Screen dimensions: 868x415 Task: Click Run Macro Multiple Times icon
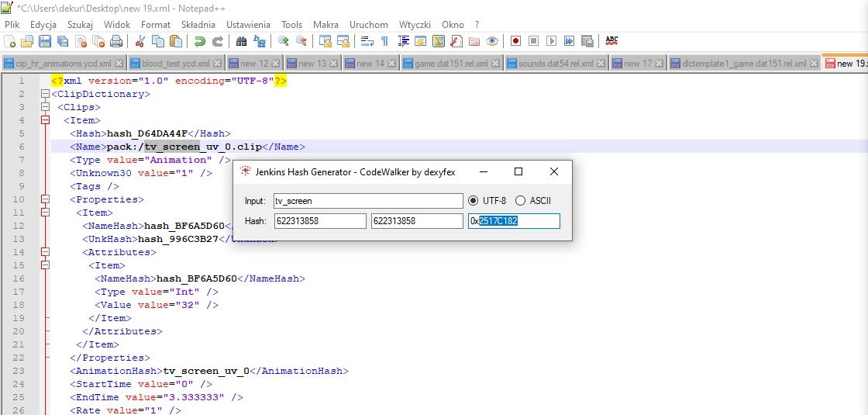[x=569, y=41]
